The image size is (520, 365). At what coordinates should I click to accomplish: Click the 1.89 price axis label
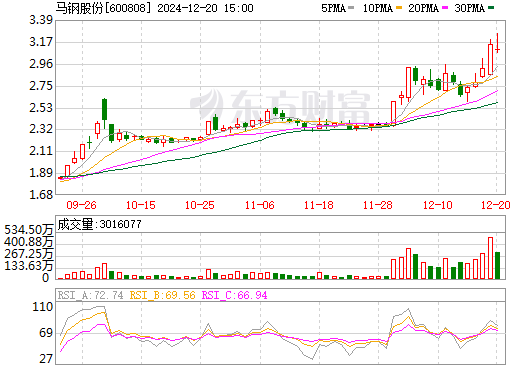pos(41,173)
